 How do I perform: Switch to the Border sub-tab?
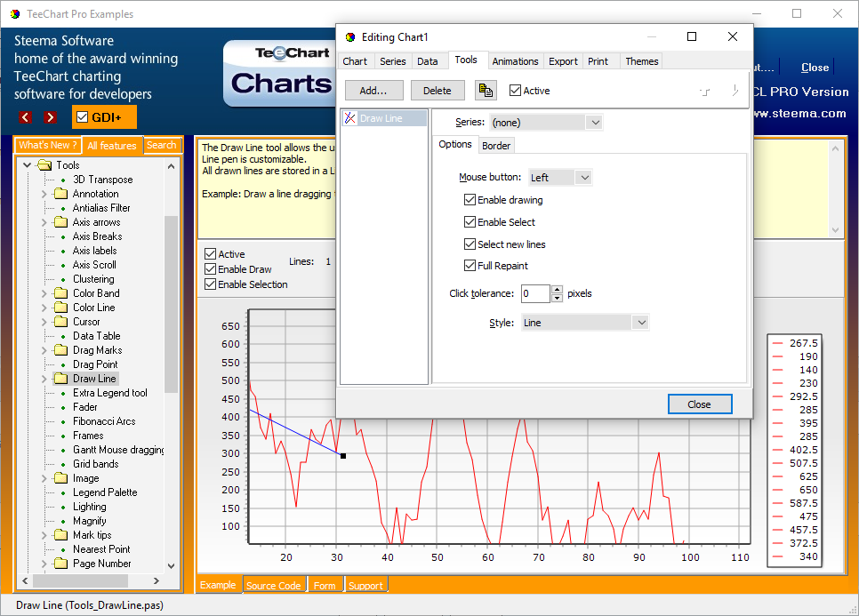coord(496,146)
